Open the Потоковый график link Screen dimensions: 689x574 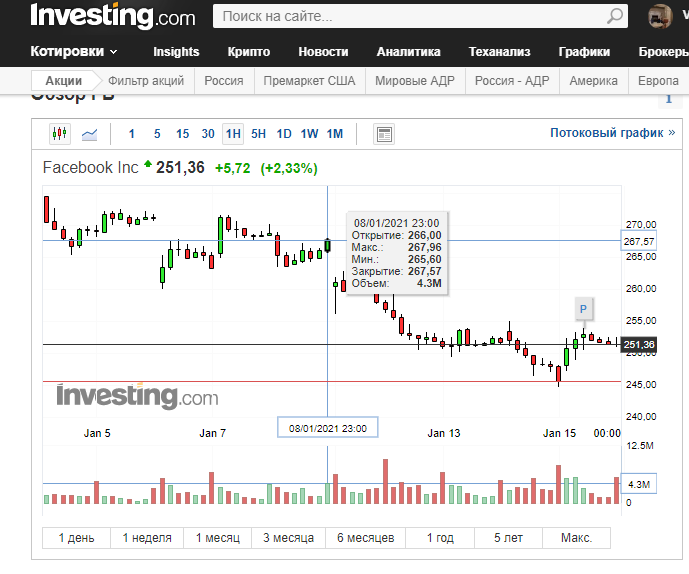click(612, 132)
